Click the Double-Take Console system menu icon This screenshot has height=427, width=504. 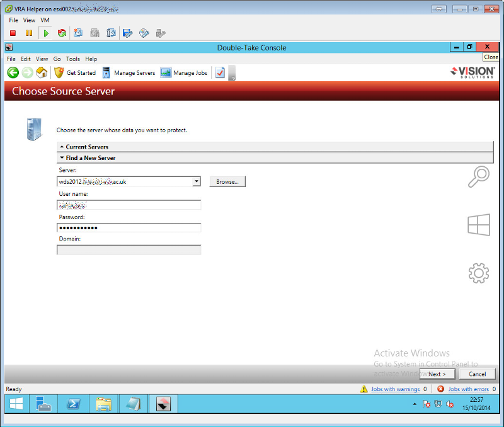(9, 48)
